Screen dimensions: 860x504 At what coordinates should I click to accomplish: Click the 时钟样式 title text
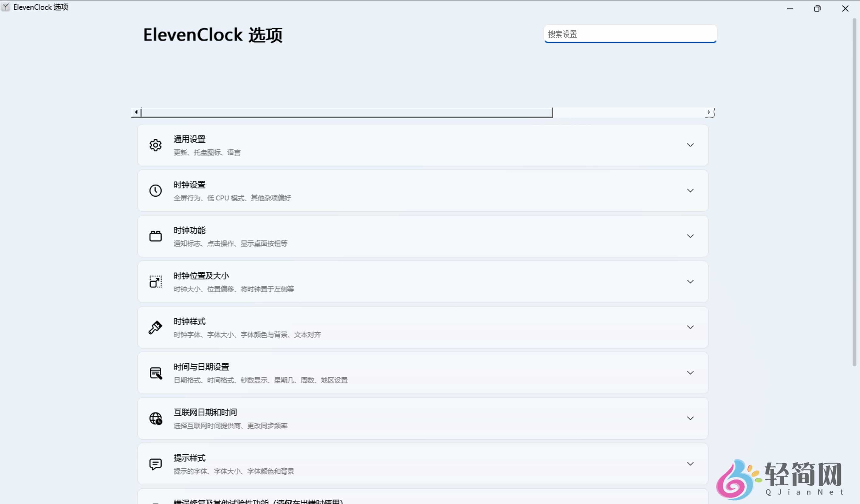click(x=189, y=322)
